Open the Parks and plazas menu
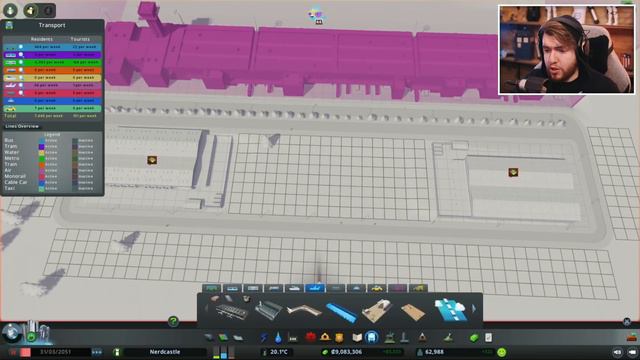 pos(390,338)
